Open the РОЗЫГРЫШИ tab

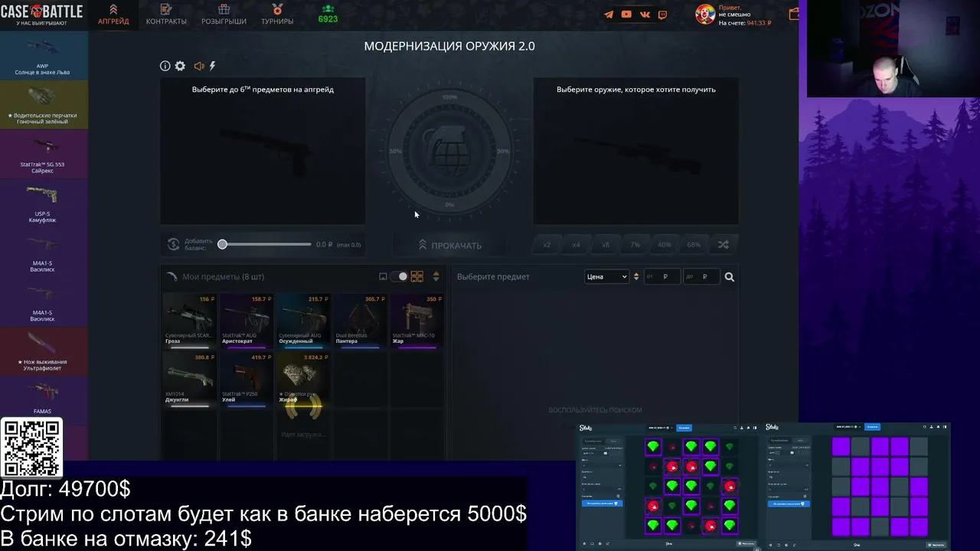coord(224,15)
